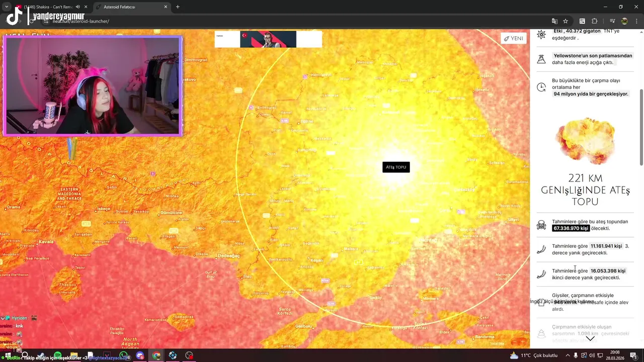The height and width of the screenshot is (362, 644).
Task: Click the side panel vertical scrollbar
Action: (641, 127)
